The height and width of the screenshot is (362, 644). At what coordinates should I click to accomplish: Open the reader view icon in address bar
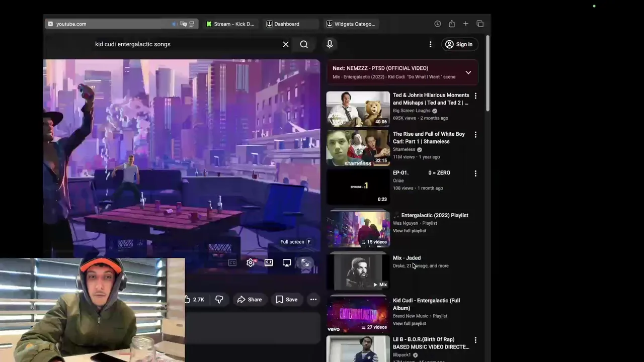(x=192, y=24)
